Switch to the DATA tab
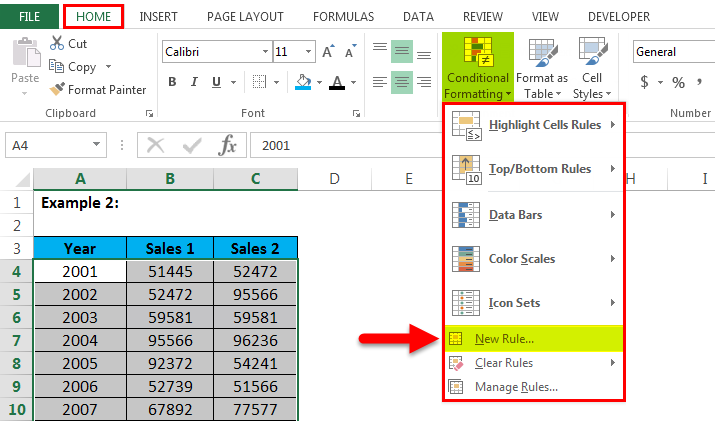 [418, 17]
